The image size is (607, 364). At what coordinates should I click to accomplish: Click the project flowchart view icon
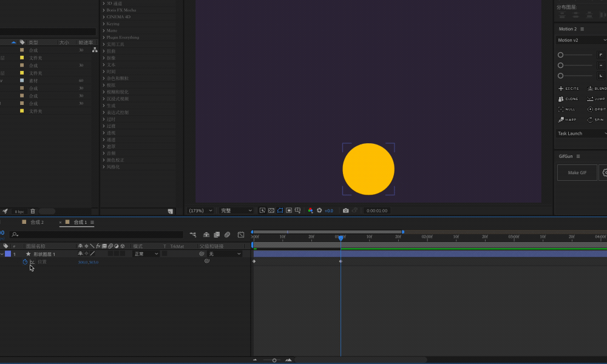tap(95, 50)
